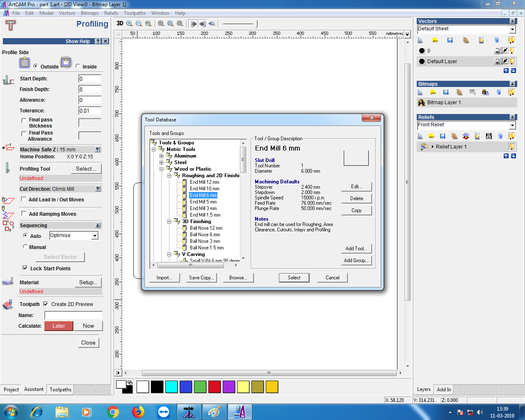Open the Reliefs menu
525x420 pixels.
111,13
